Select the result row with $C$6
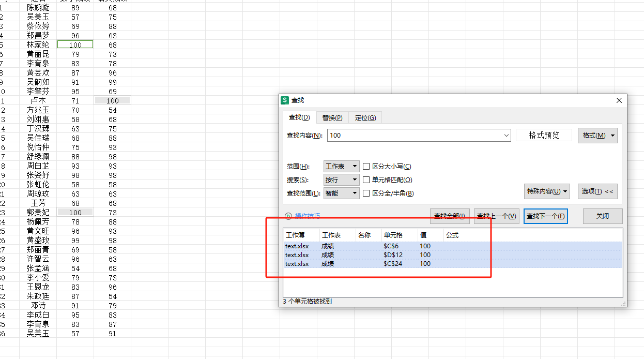This screenshot has height=359, width=644. 453,246
